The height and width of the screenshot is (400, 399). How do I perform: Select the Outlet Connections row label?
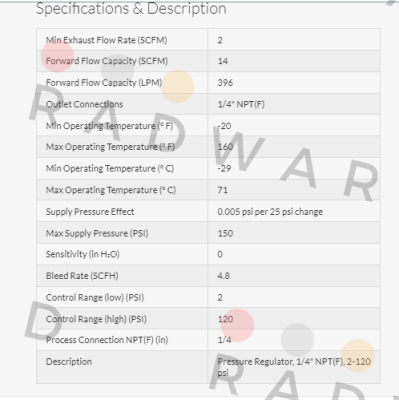[84, 104]
